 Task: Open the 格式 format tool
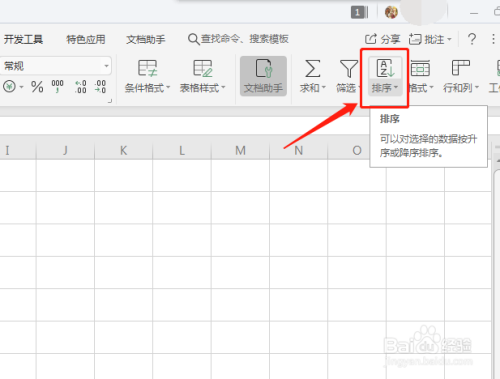click(421, 76)
